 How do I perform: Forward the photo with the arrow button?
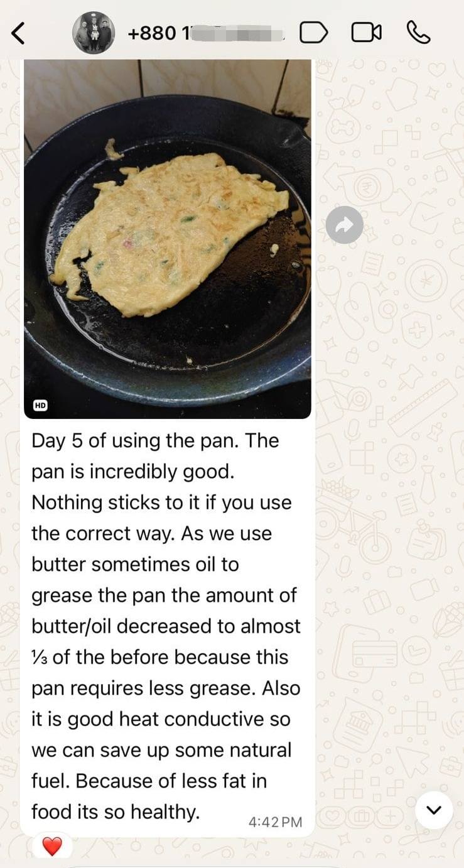[x=344, y=225]
